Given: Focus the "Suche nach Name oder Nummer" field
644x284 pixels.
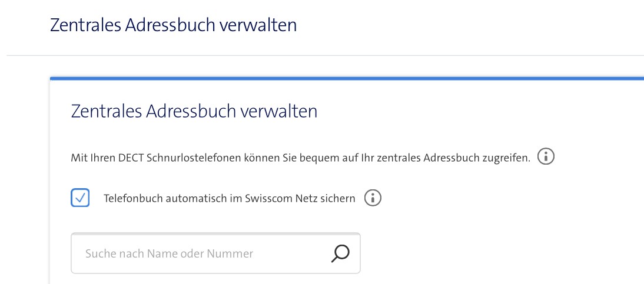Looking at the screenshot, I should (200, 253).
